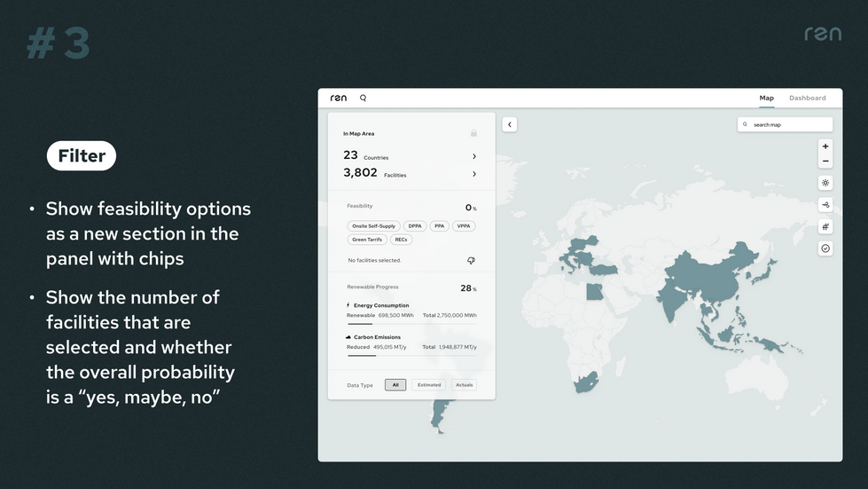Toggle the wind layer icon

[x=825, y=205]
